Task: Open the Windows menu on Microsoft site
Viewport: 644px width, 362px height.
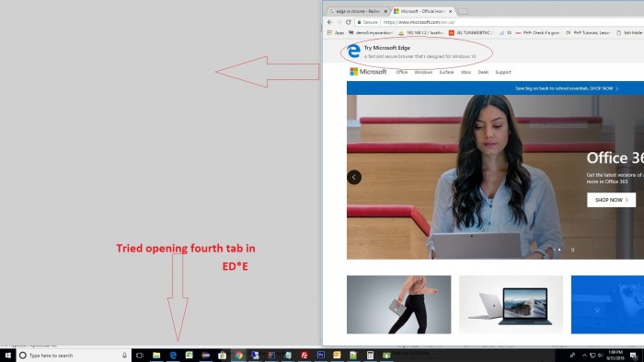Action: pyautogui.click(x=423, y=72)
